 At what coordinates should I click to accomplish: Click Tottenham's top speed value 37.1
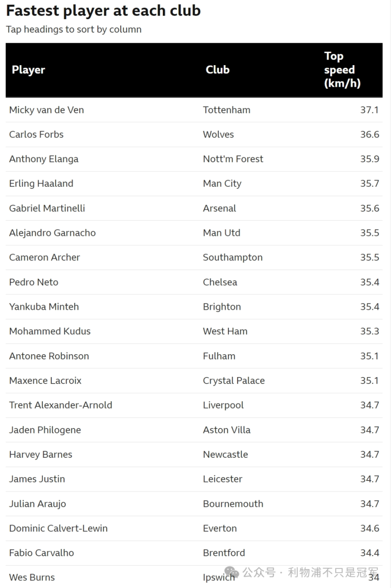coord(369,110)
